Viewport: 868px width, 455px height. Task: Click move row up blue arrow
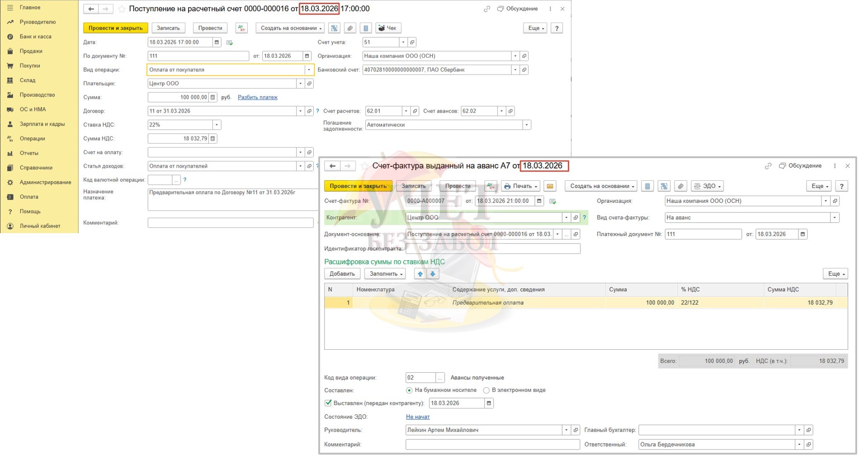[420, 274]
